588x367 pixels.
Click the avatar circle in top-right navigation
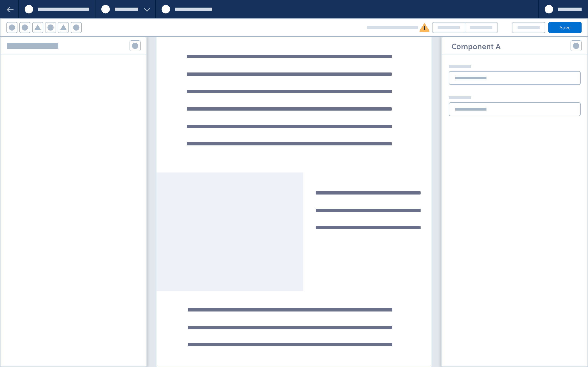pyautogui.click(x=549, y=9)
